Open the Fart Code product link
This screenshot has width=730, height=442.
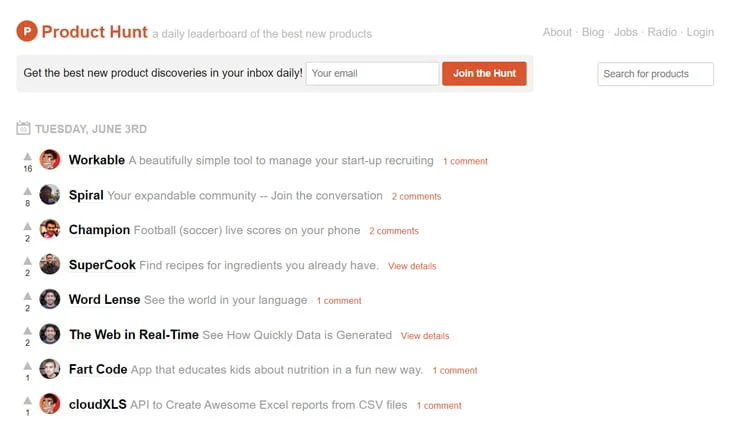[98, 369]
